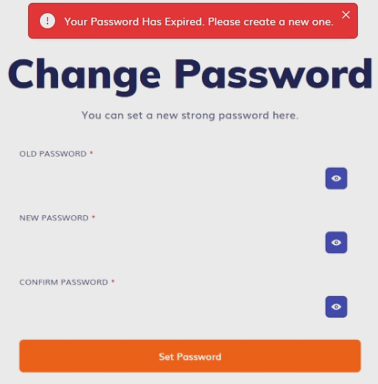Viewport: 378px width, 384px height.
Task: Reveal the confirm password field text
Action: (336, 307)
